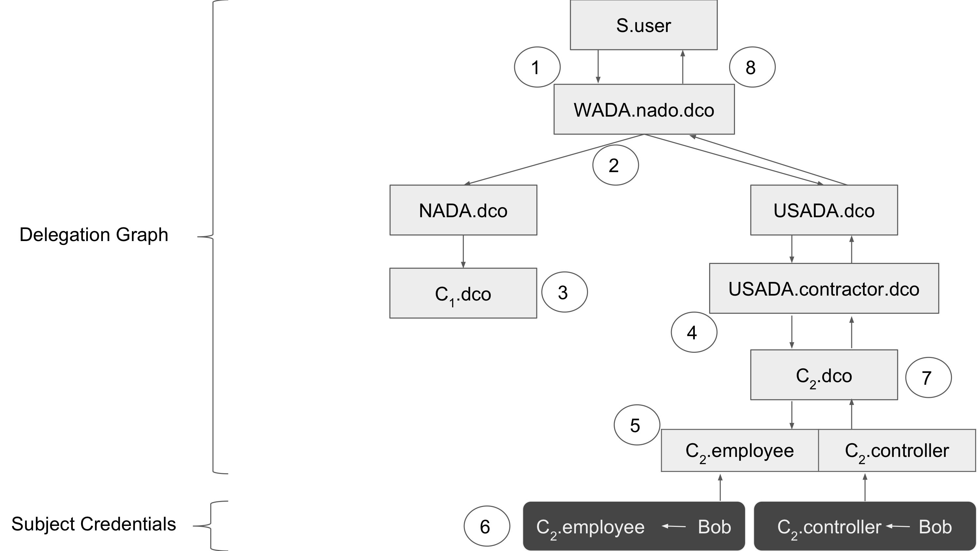Screen dimensions: 980x551
Task: Click the NADA.dco box
Action: pyautogui.click(x=463, y=210)
